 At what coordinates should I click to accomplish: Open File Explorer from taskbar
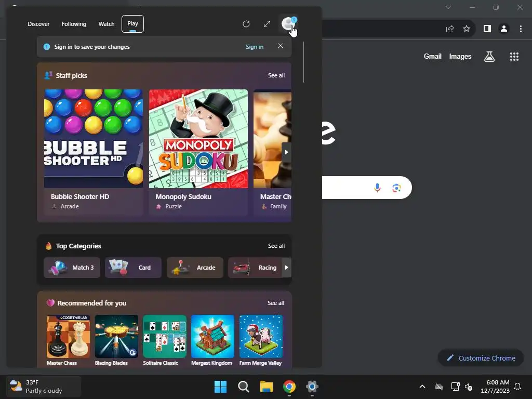(267, 387)
